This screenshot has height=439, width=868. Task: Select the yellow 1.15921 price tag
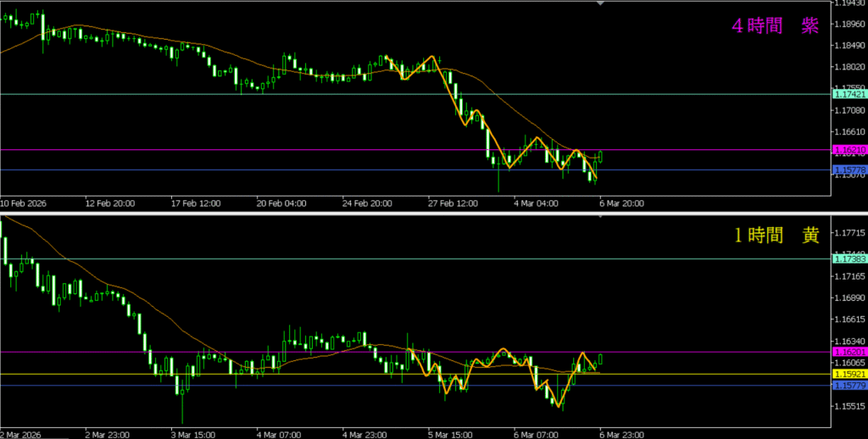(x=849, y=374)
